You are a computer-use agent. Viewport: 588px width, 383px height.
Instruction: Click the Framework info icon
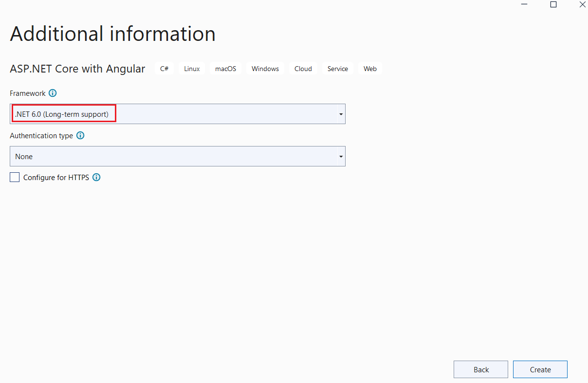(x=53, y=93)
